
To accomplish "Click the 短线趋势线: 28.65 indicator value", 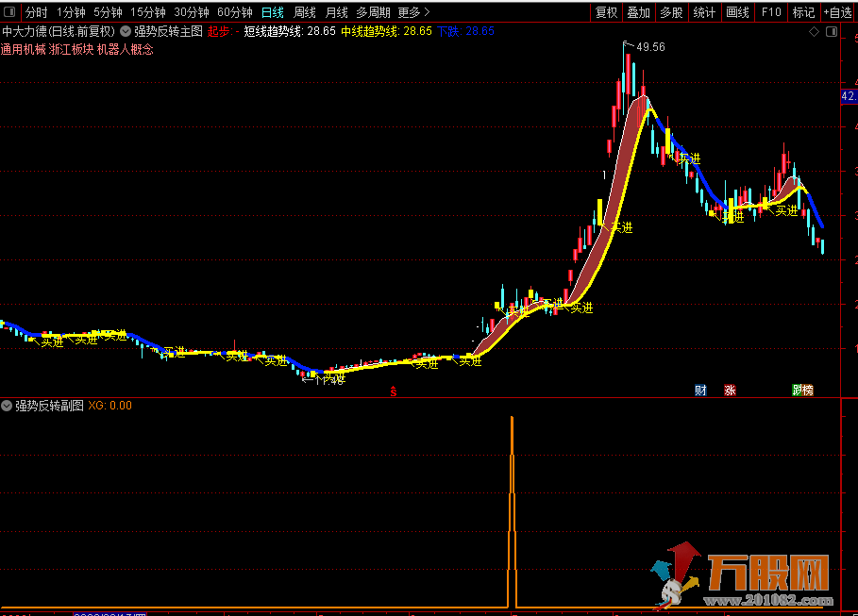I will 290,31.
